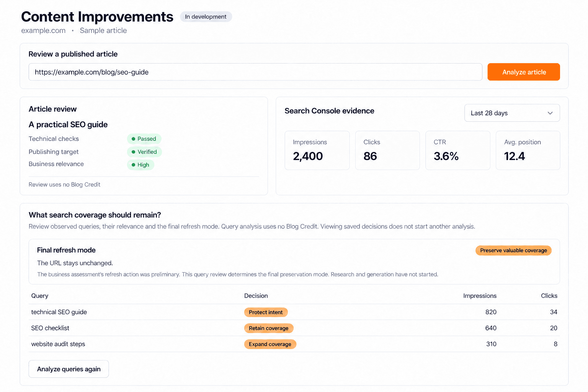Click the 640 impressions value
588x392 pixels.
coord(491,328)
